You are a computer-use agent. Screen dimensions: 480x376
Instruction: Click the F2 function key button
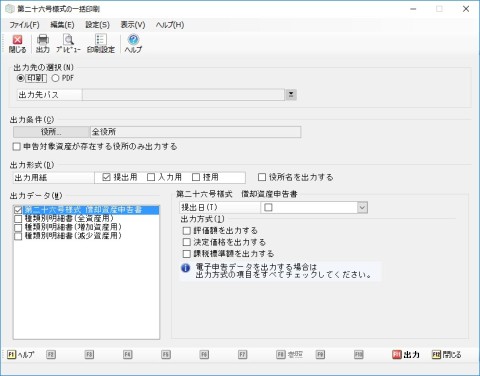(51, 355)
